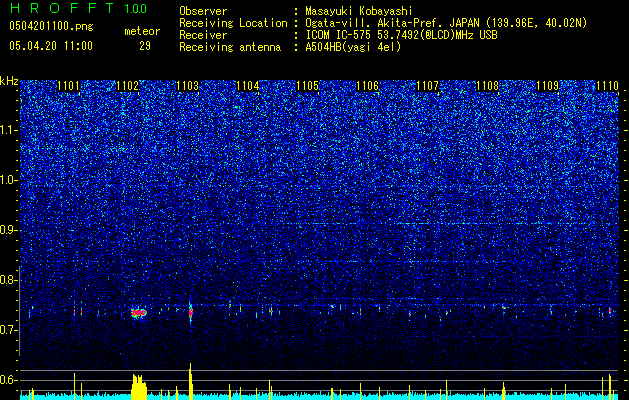Click the 1109 time marker

548,86
